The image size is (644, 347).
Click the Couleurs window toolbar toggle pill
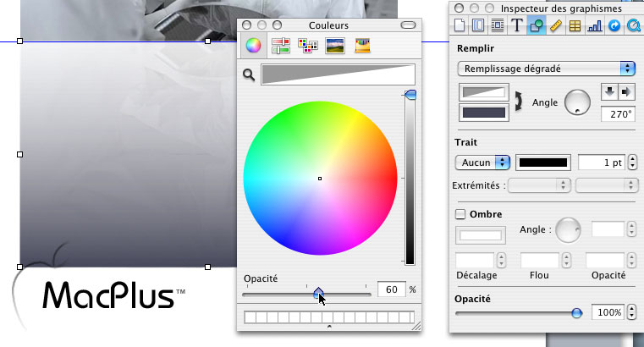pos(408,25)
